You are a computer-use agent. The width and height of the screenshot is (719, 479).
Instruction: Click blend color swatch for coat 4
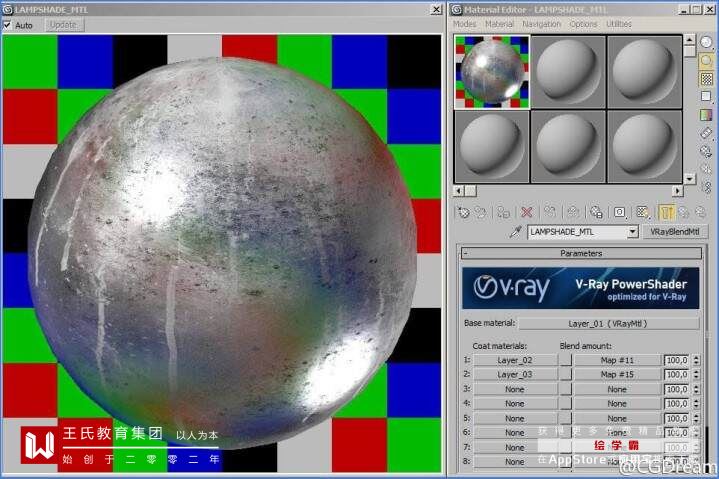[566, 403]
